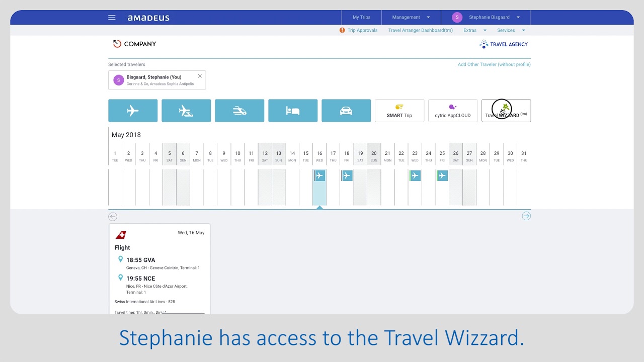Select day 12 SAT in calendar
644x362 pixels.
[x=265, y=156]
